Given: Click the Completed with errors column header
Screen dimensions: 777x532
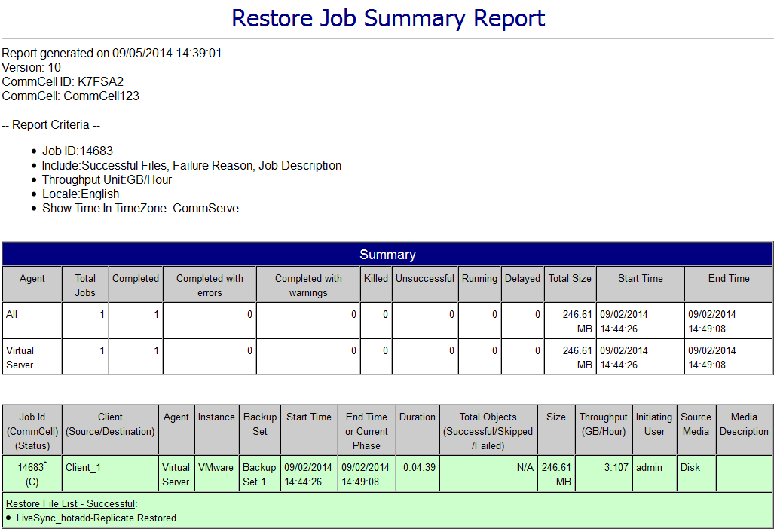Looking at the screenshot, I should point(210,285).
